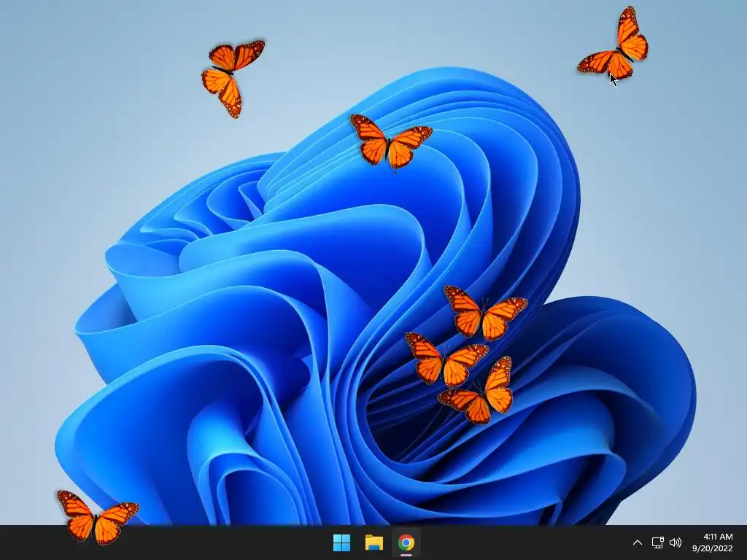This screenshot has width=747, height=560.
Task: Open the Windows Start menu
Action: (x=341, y=542)
